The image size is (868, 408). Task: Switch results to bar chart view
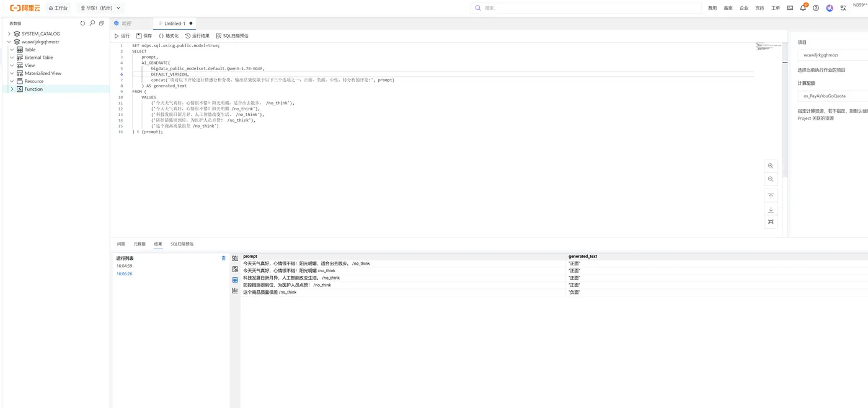point(235,290)
